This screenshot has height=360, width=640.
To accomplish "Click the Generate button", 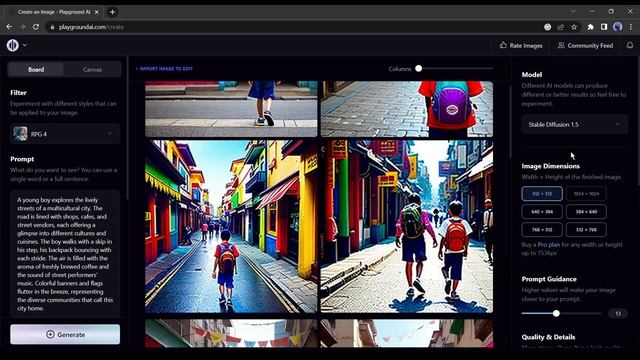I will 65,334.
